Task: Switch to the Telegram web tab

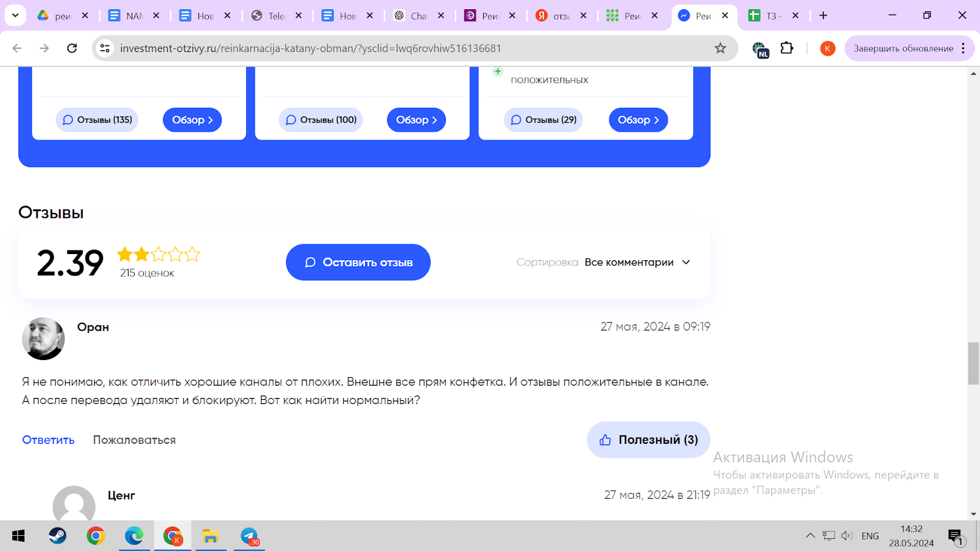Action: 268,16
